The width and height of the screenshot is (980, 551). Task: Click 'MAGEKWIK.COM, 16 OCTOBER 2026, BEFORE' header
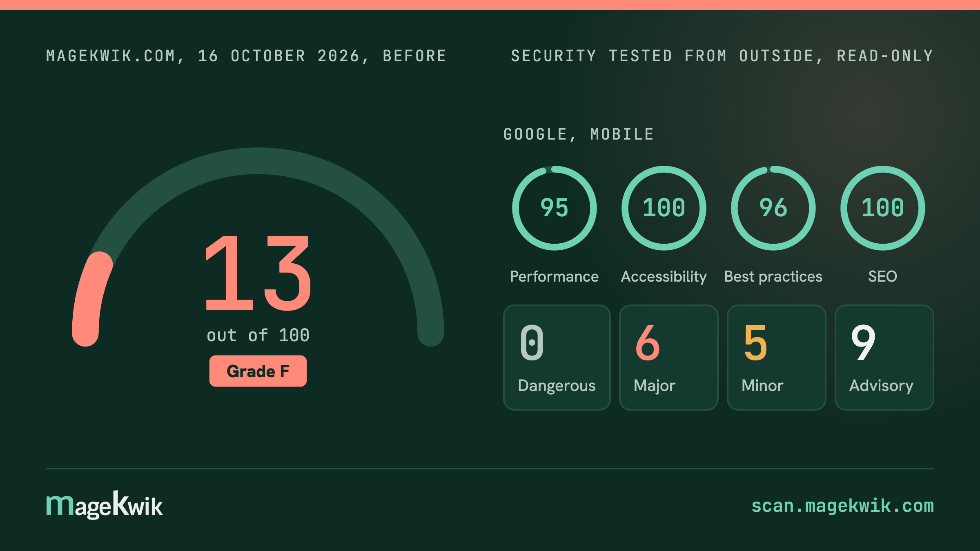point(247,56)
